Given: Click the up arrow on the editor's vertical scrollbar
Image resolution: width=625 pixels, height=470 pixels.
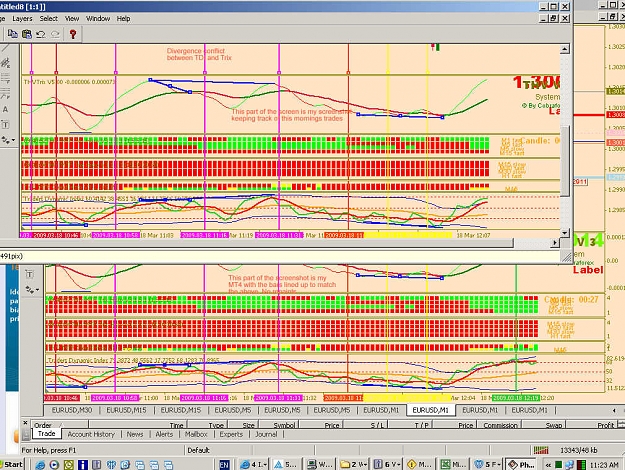Looking at the screenshot, I should coord(564,49).
